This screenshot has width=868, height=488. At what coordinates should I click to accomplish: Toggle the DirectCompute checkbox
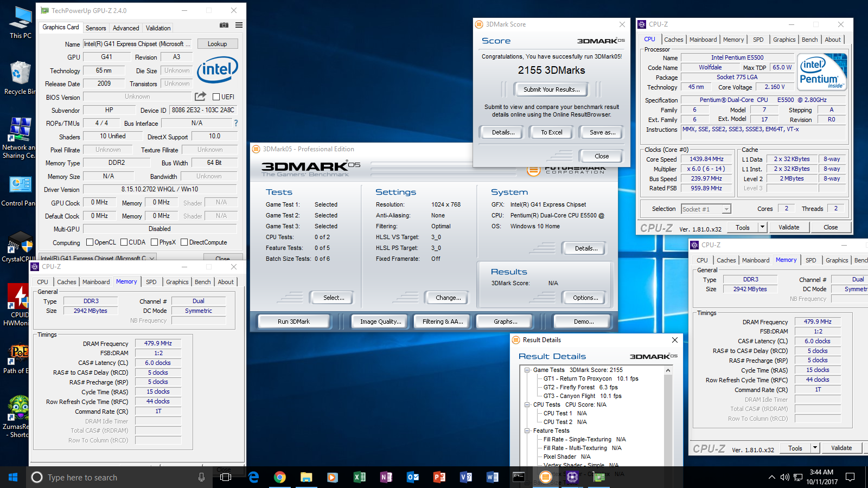(x=184, y=242)
